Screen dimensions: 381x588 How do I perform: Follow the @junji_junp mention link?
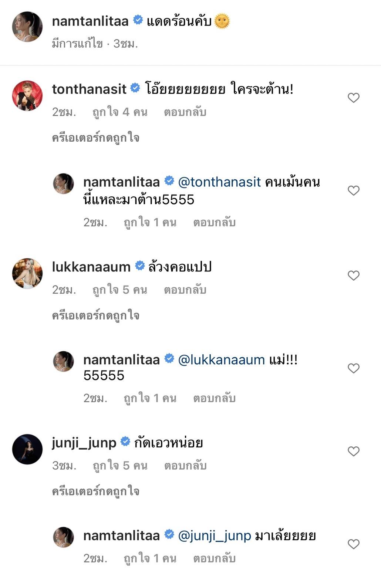(215, 535)
